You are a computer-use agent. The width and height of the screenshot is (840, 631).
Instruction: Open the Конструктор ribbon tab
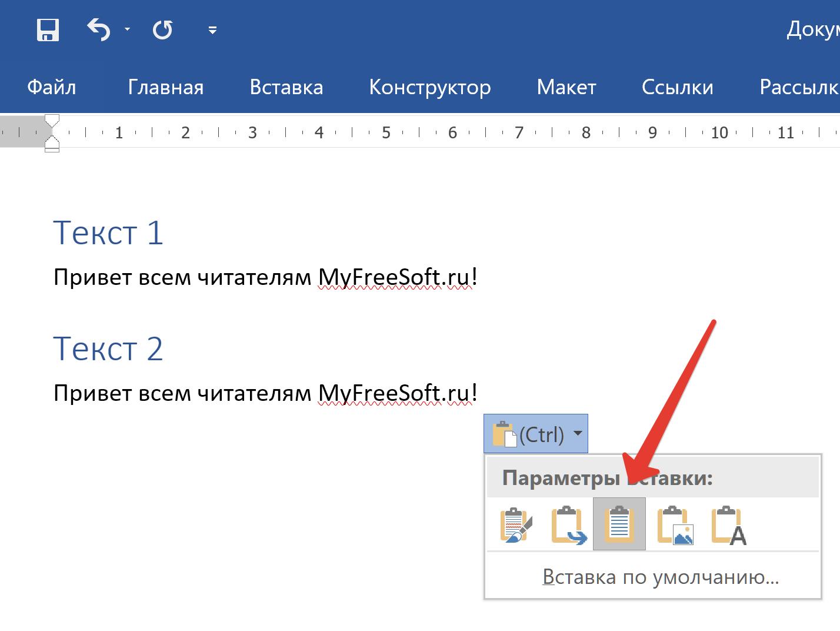click(430, 87)
